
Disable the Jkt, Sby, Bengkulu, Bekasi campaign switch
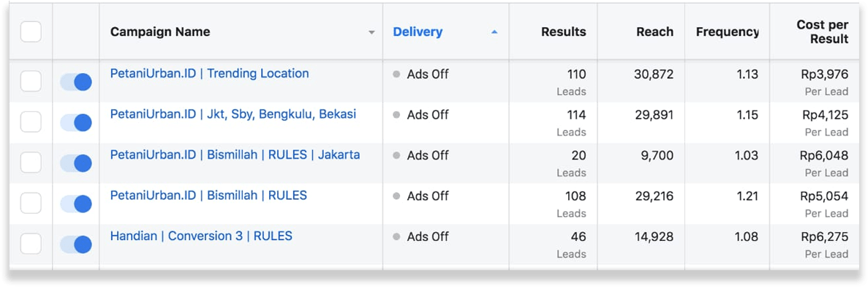[x=76, y=122]
